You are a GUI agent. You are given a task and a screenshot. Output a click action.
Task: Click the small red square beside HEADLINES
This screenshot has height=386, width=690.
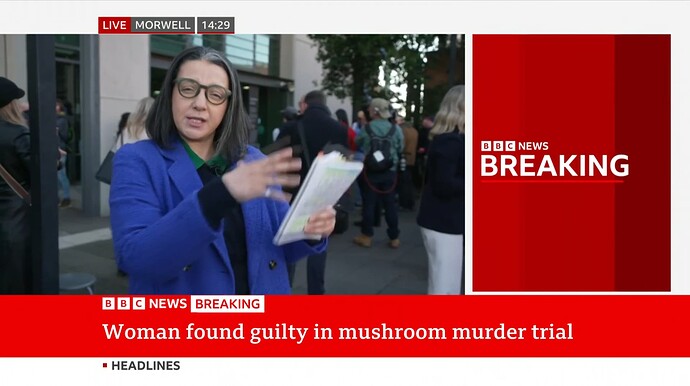105,365
